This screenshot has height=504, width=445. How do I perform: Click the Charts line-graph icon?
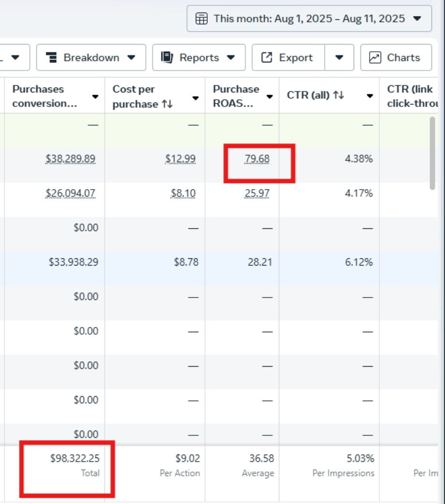[375, 58]
